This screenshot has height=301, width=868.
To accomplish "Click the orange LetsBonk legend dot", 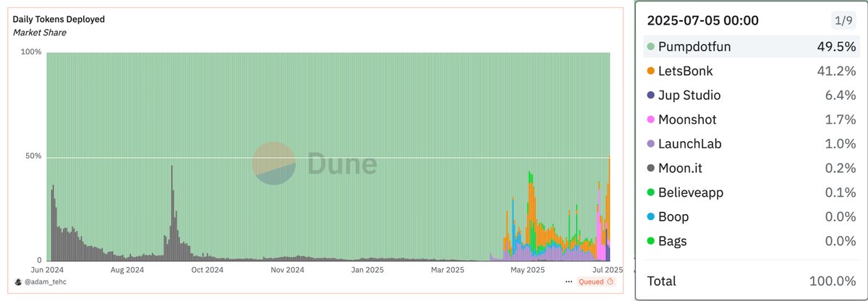I will tap(651, 71).
